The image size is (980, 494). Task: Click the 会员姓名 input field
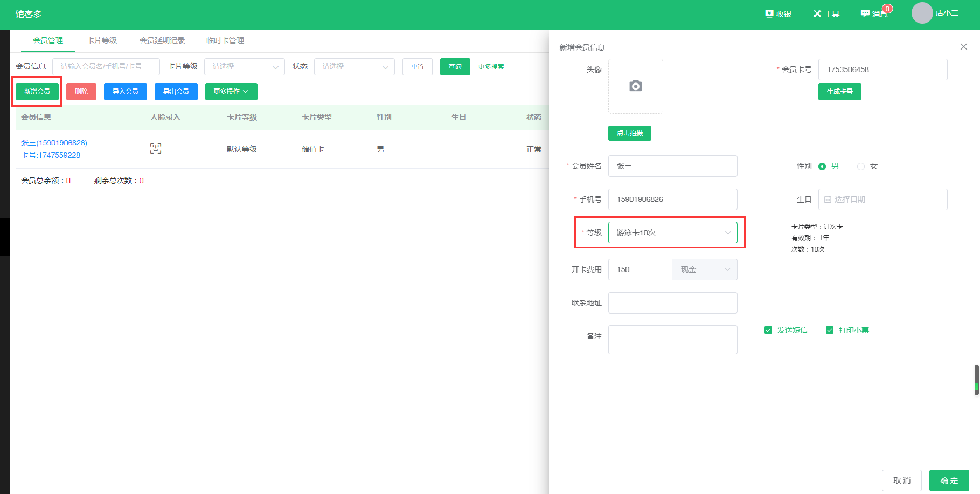click(x=673, y=166)
